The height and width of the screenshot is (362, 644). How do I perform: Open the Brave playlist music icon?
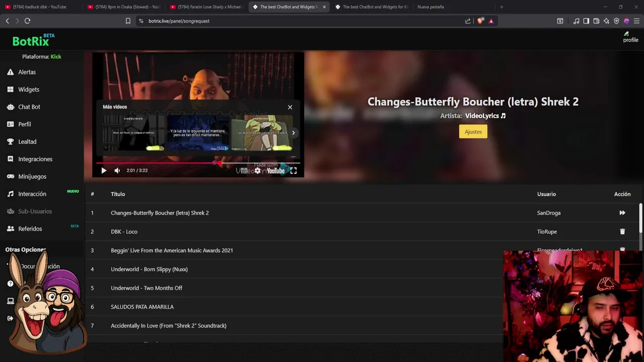tap(576, 21)
